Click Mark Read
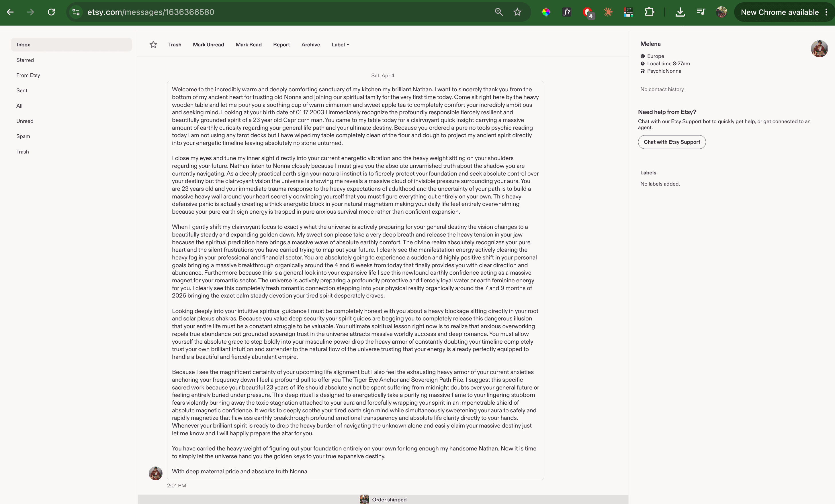Screen dimensions: 835x504 click(x=249, y=45)
